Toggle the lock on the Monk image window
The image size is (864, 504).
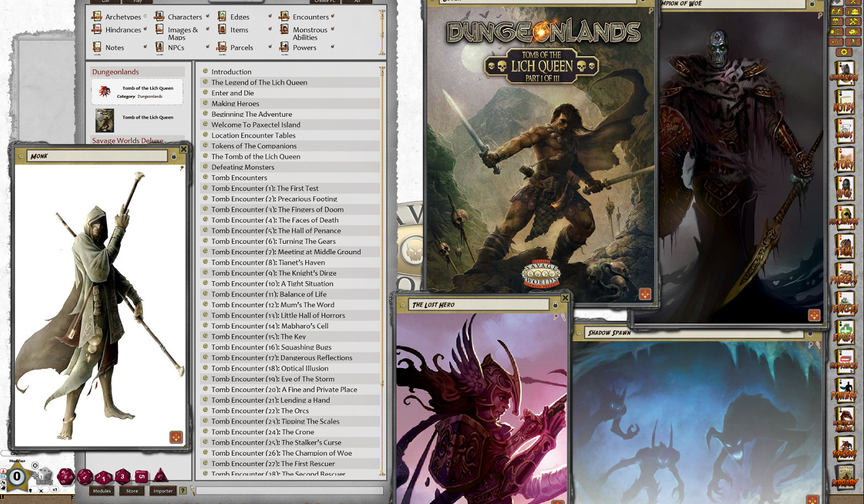174,156
